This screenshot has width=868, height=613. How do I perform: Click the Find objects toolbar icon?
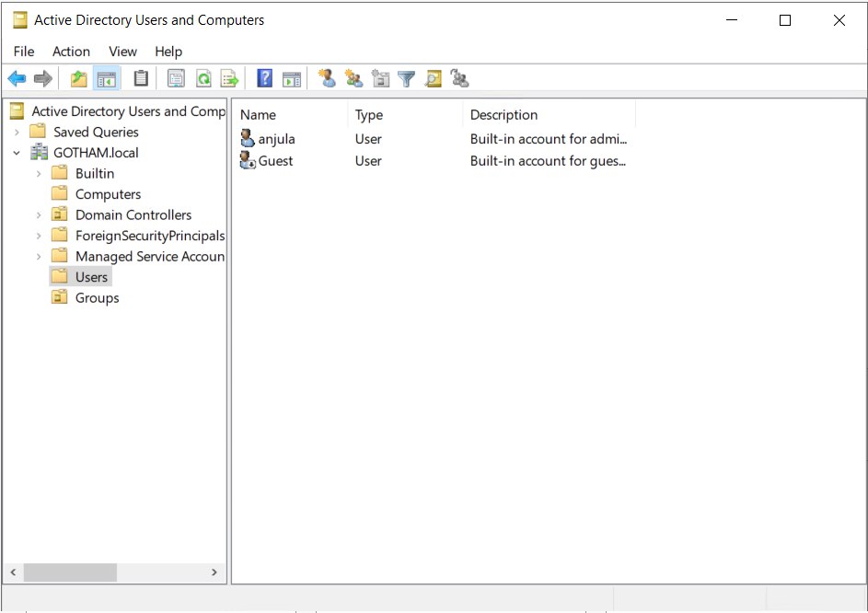(434, 79)
